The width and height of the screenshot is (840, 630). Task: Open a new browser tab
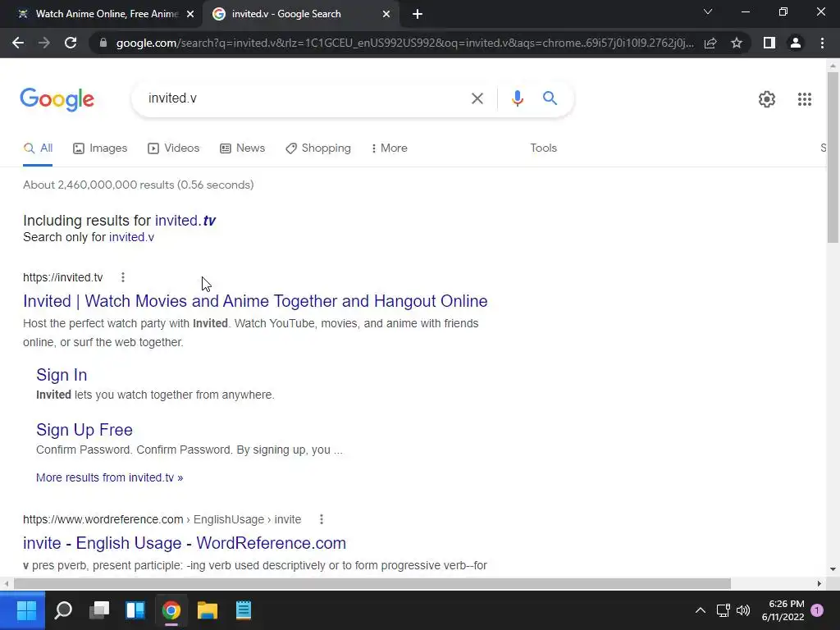(x=418, y=14)
